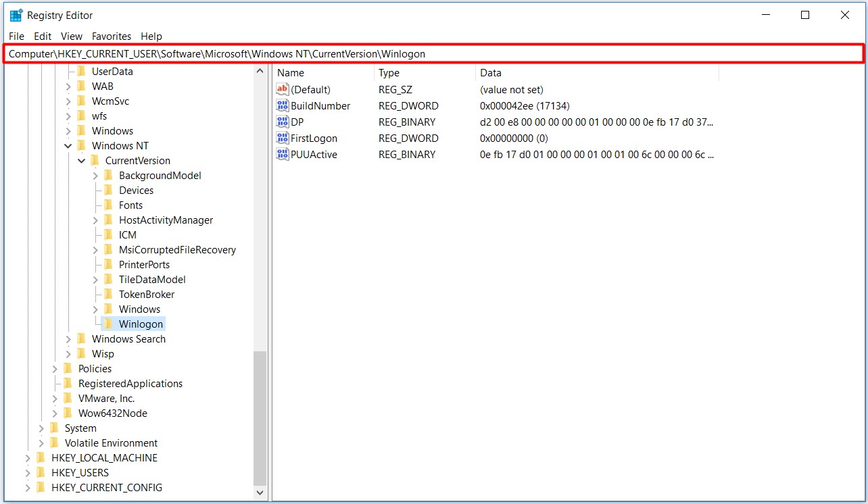Image resolution: width=868 pixels, height=504 pixels.
Task: Click the tree pane vertical scrollbar thumb
Action: click(260, 418)
